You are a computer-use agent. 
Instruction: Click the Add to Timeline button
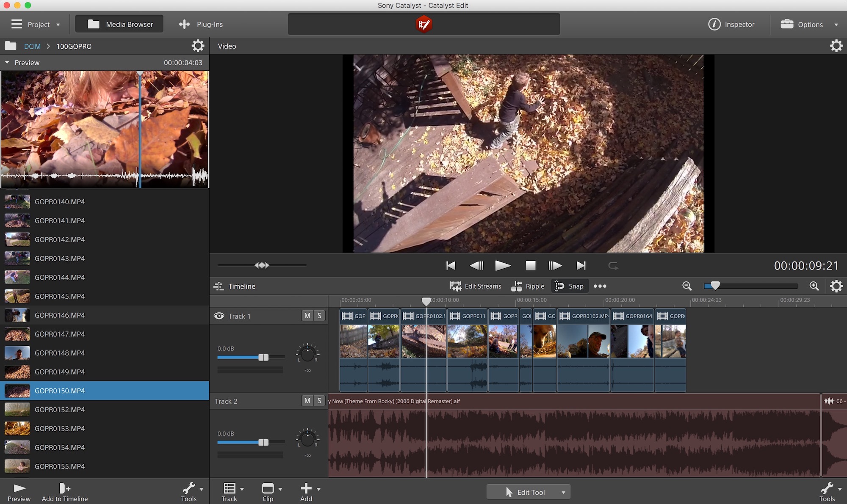coord(65,491)
